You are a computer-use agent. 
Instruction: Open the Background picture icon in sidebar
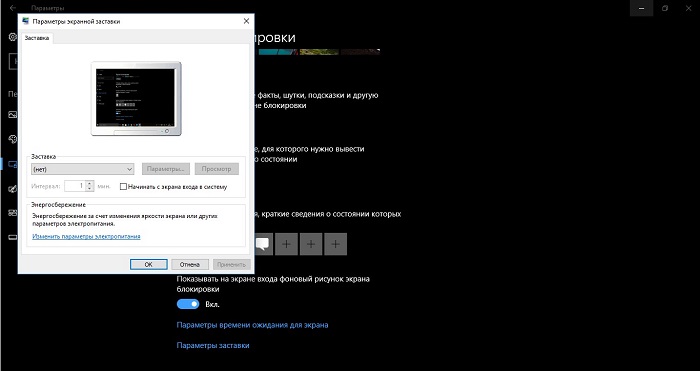click(12, 115)
